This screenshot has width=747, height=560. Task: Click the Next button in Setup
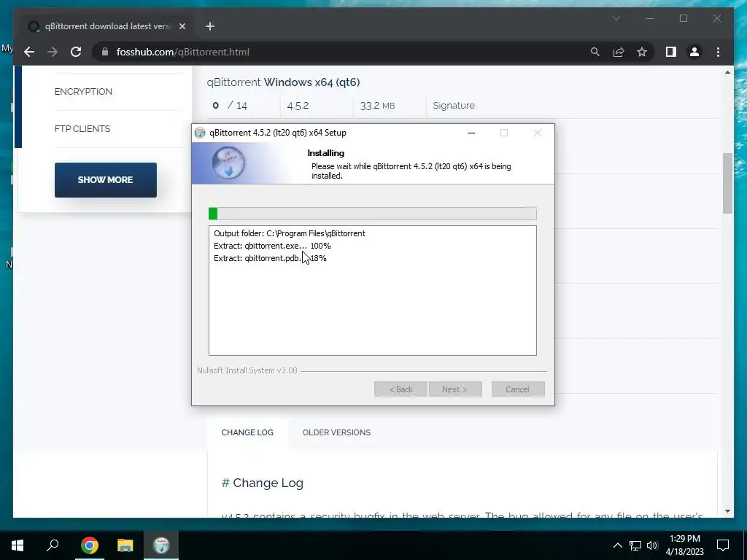point(455,389)
